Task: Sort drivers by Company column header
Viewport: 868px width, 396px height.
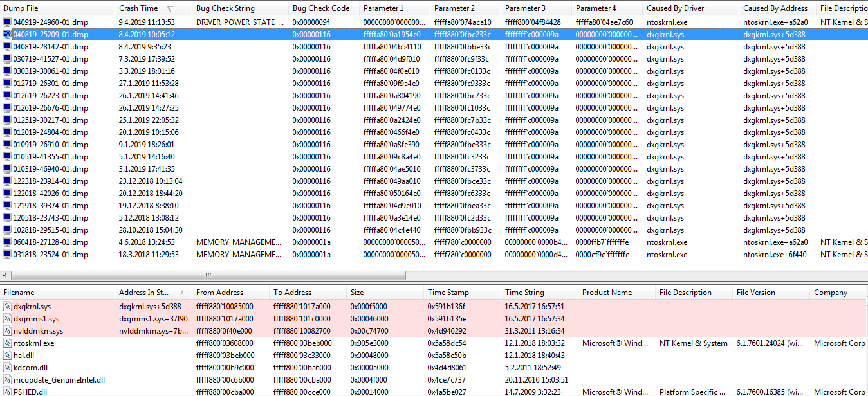Action: 839,292
